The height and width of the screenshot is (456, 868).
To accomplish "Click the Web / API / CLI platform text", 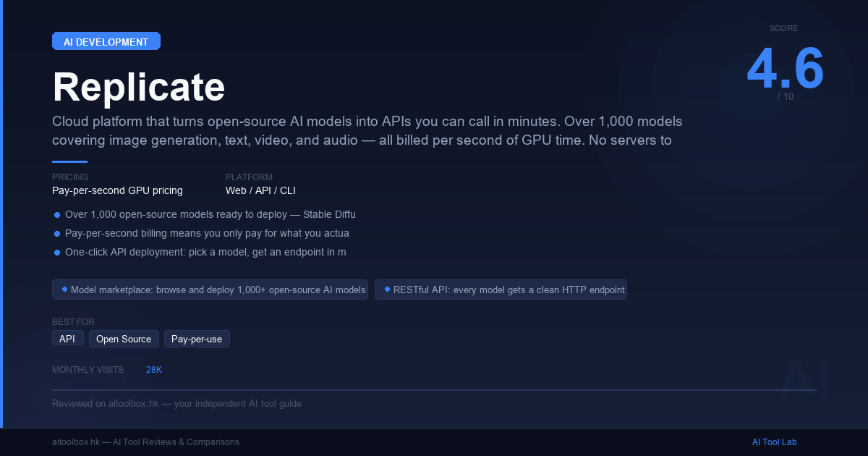I will tap(260, 190).
